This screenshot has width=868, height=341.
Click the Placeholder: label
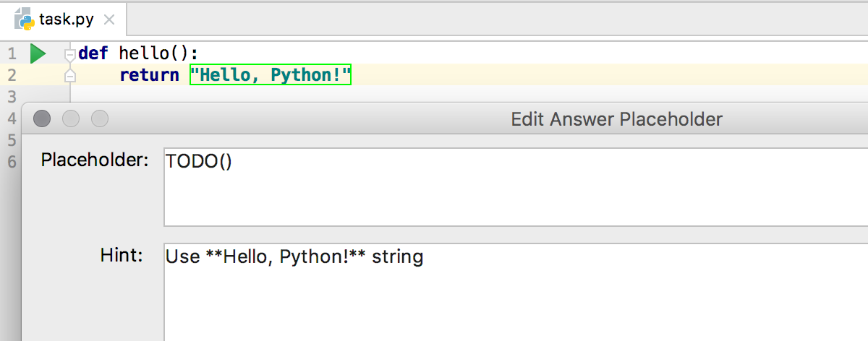[95, 160]
